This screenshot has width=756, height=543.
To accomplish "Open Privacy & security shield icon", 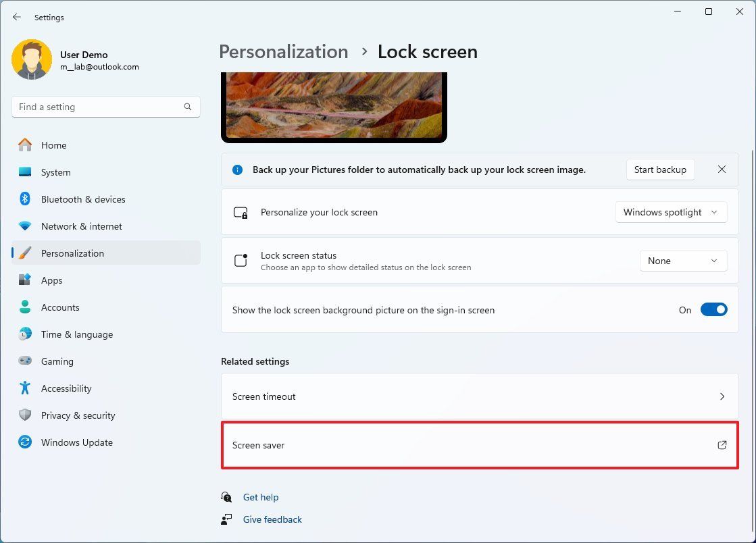I will 26,415.
